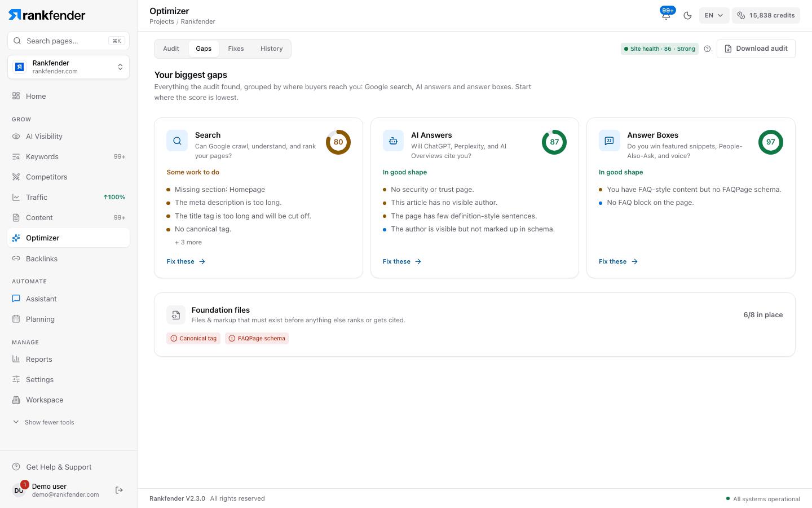Click the FAQPage schema chip
The height and width of the screenshot is (508, 812).
(257, 338)
